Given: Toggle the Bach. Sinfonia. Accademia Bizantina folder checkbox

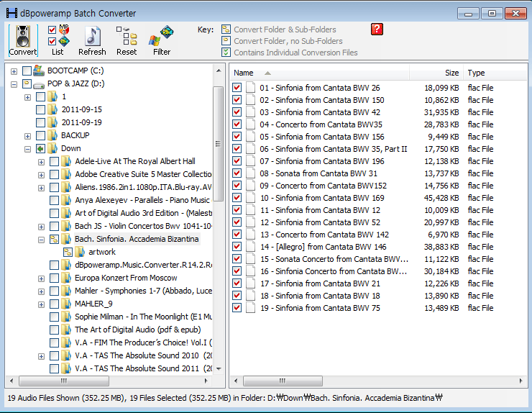Looking at the screenshot, I should (55, 239).
